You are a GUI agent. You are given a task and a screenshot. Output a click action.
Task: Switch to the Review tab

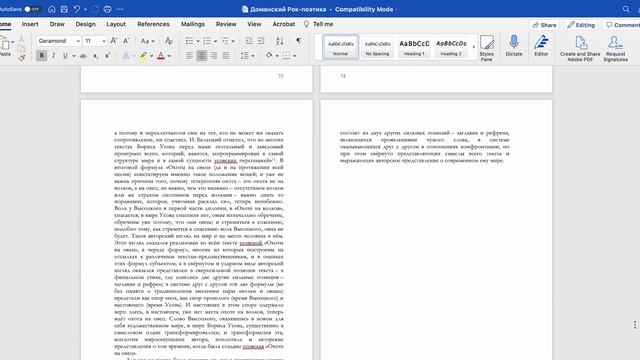pyautogui.click(x=226, y=24)
